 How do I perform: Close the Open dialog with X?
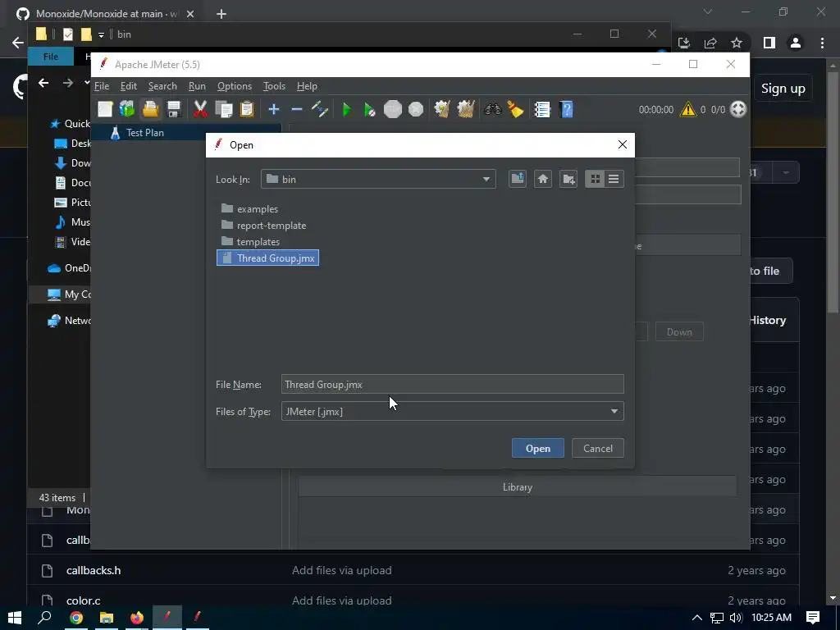(622, 144)
